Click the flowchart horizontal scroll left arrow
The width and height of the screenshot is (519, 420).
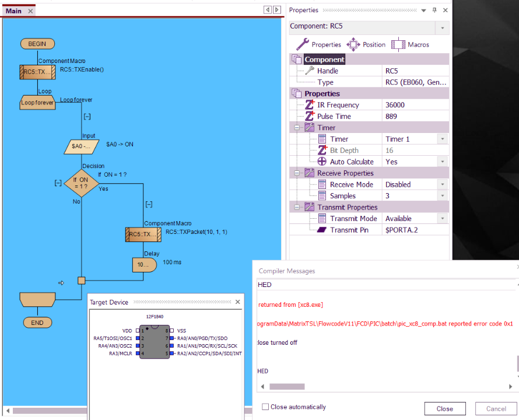pyautogui.click(x=8, y=411)
